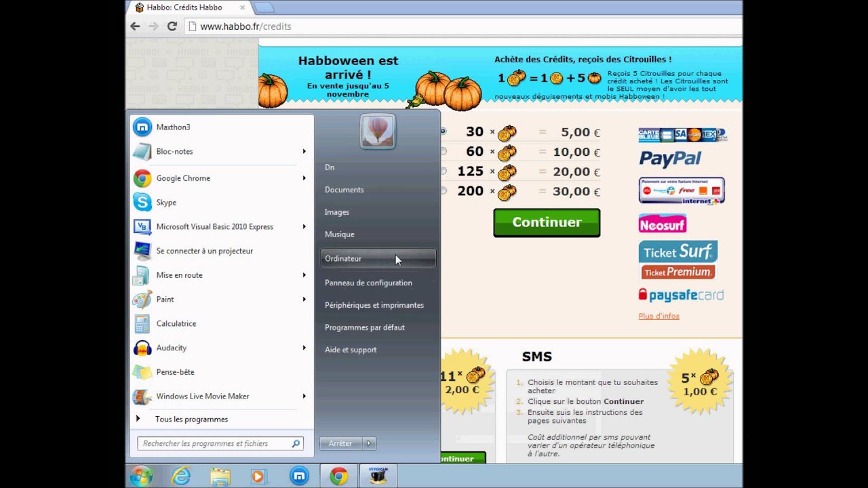Select Se connecter à un projecteur
Screen dimensions: 868x488
point(220,251)
